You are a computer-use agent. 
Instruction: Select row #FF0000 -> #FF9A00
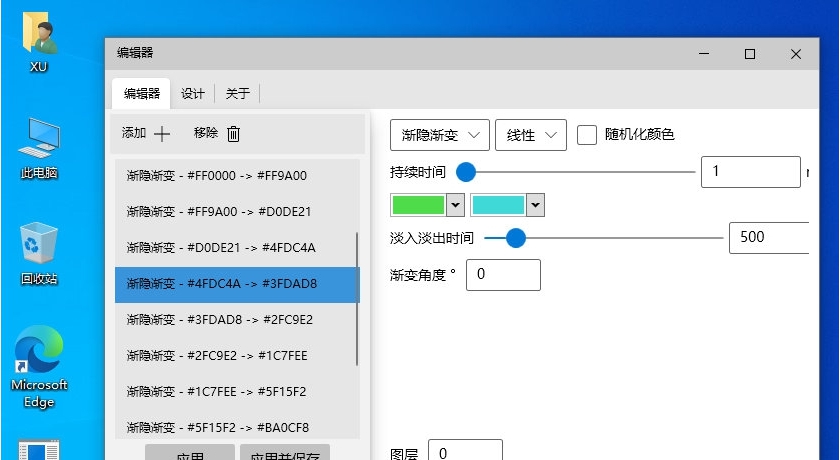coord(237,176)
